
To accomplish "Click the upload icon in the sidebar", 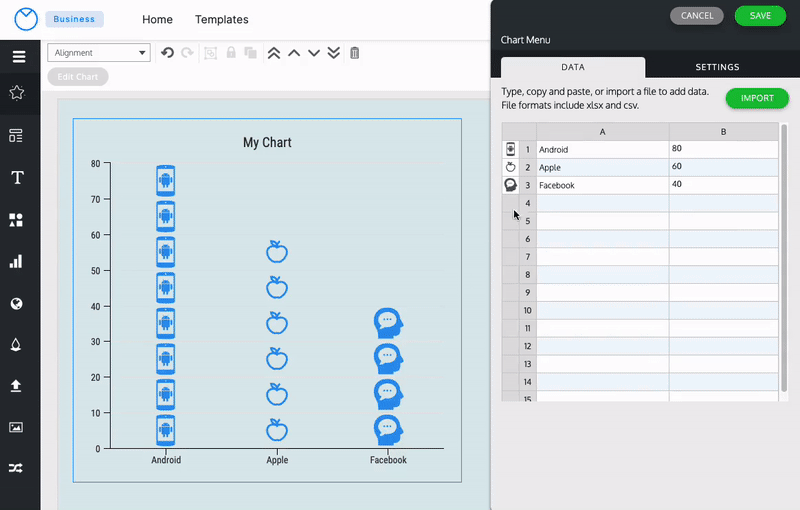I will pos(16,385).
